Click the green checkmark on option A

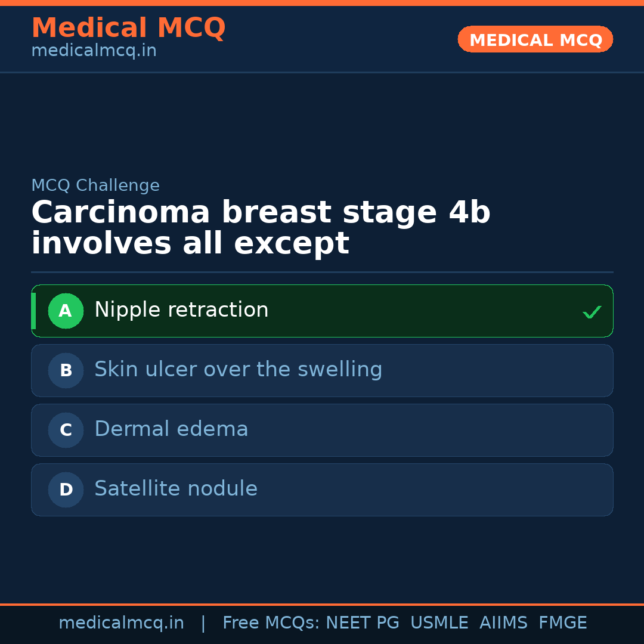point(592,312)
